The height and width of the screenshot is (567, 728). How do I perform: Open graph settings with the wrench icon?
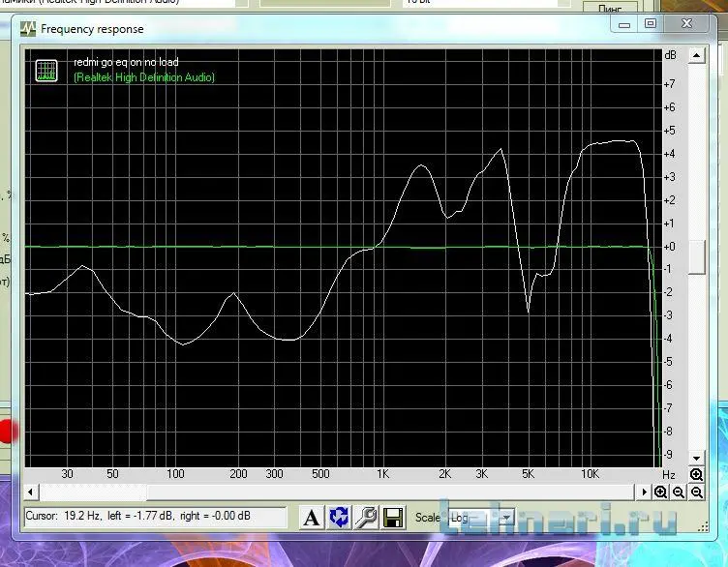click(366, 518)
